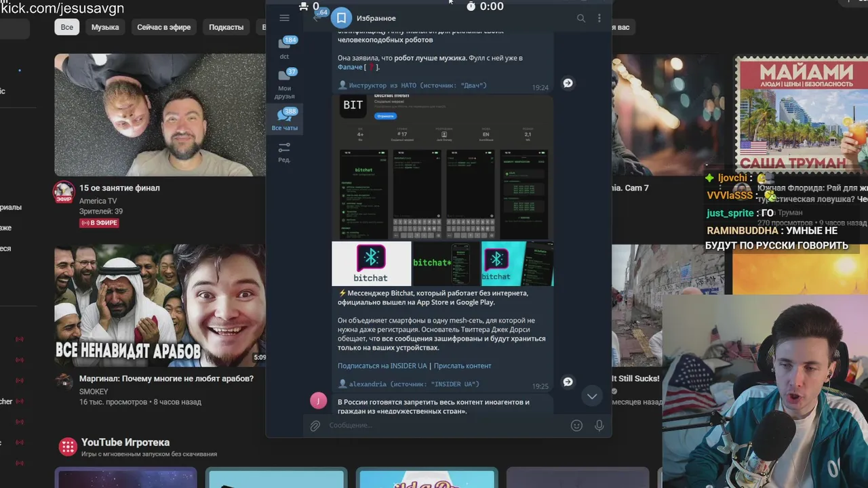Screen dimensions: 868x488
Task: Open the green bitchat* text image
Action: (446, 264)
